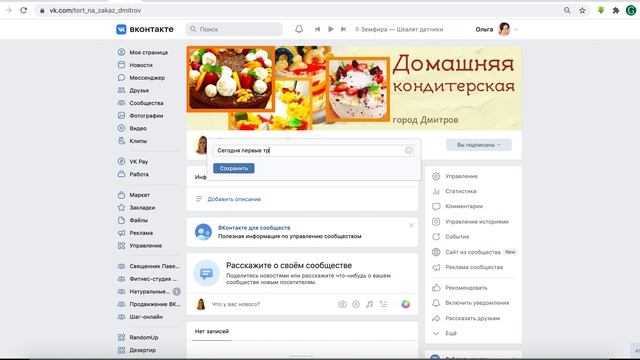
Task: Click the browser address bar URL
Action: (x=95, y=10)
